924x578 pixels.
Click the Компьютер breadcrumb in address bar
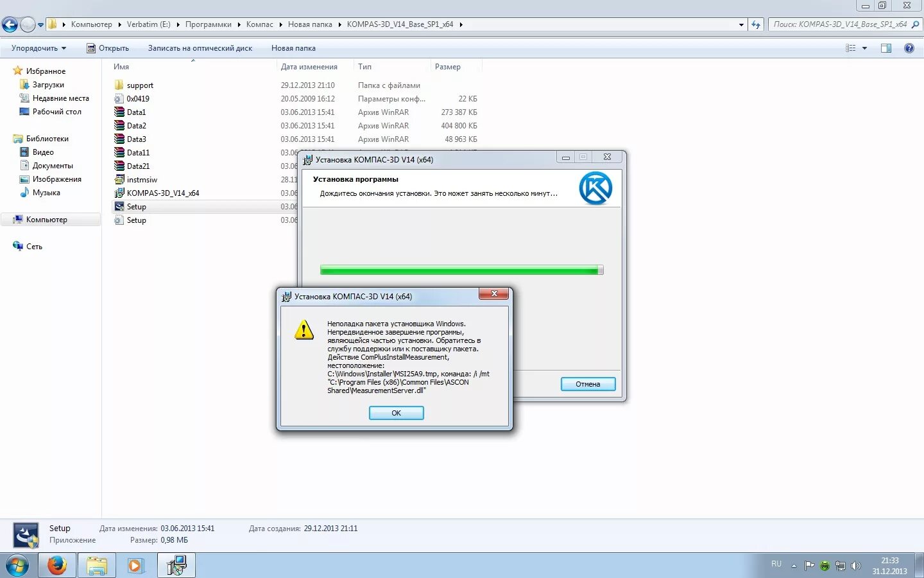(91, 24)
